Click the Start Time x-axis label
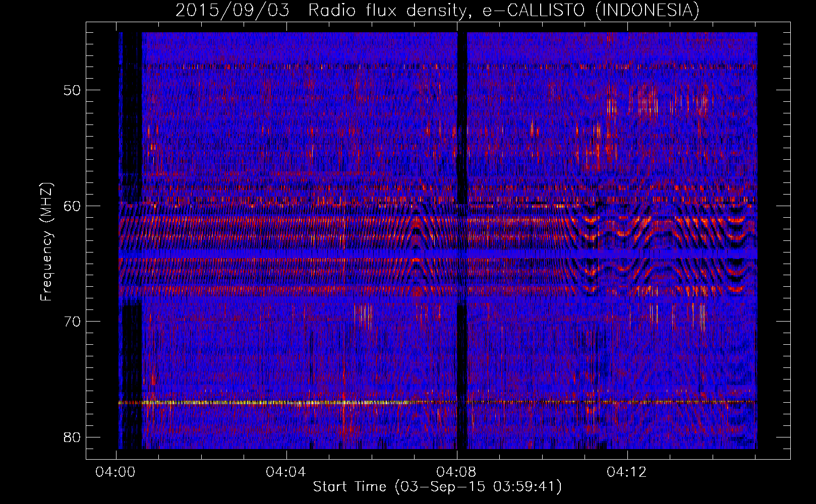Viewport: 816px width, 504px height. 437,487
